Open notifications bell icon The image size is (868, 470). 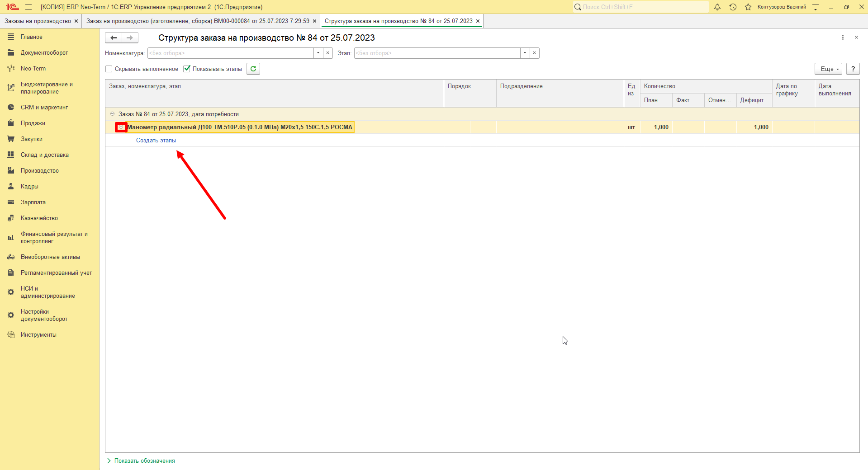717,7
